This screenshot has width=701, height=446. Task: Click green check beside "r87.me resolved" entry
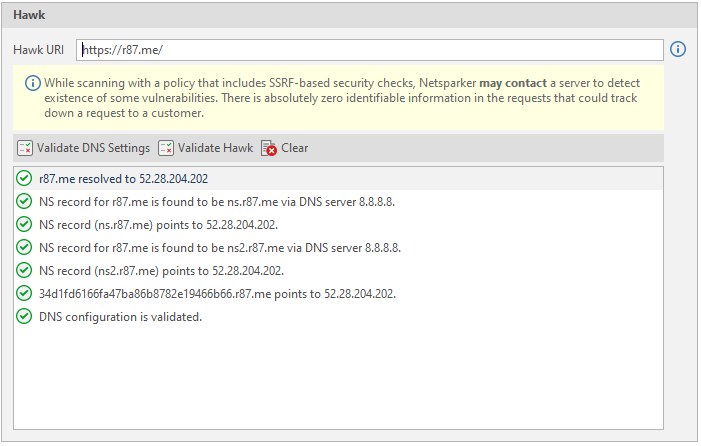[x=25, y=178]
